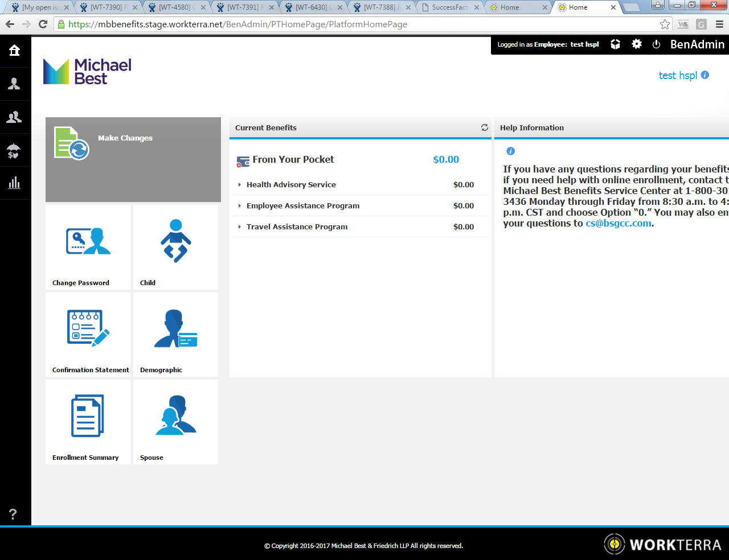Image resolution: width=729 pixels, height=560 pixels.
Task: Switch to the WT-4580 browser tab
Action: click(177, 7)
